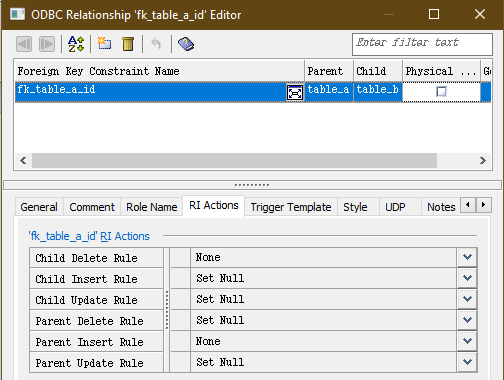Viewport: 504px width, 380px height.
Task: Open Child Insert Rule dropdown
Action: tap(467, 278)
